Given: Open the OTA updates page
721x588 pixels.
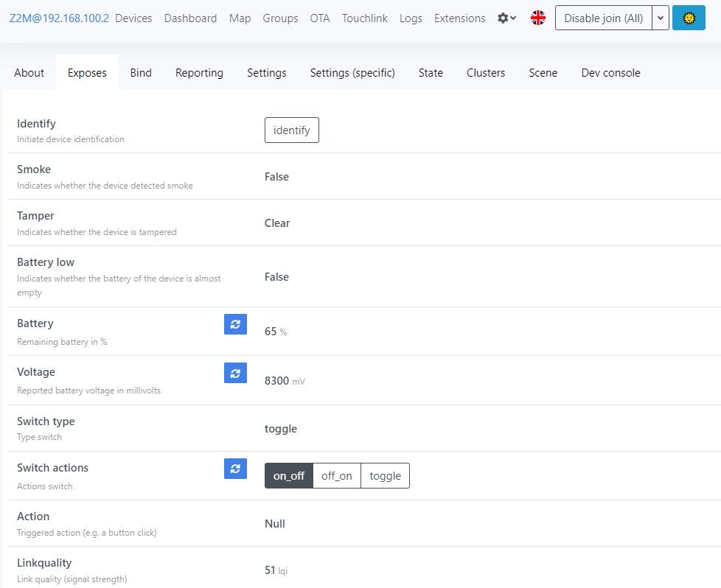Looking at the screenshot, I should (x=320, y=18).
